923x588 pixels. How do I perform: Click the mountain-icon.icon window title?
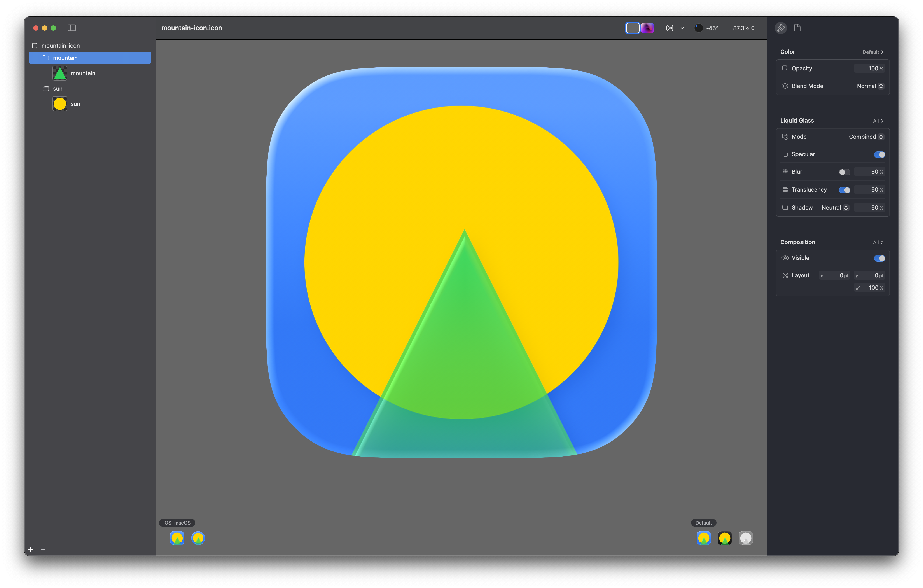(192, 28)
